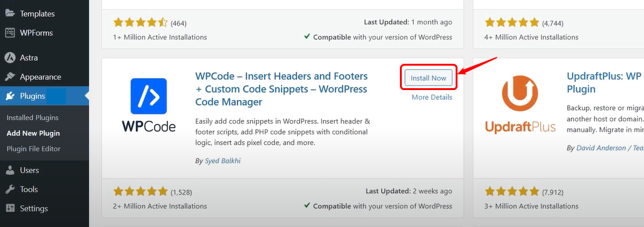
Task: Click the Astra logo icon in sidebar
Action: 10,58
